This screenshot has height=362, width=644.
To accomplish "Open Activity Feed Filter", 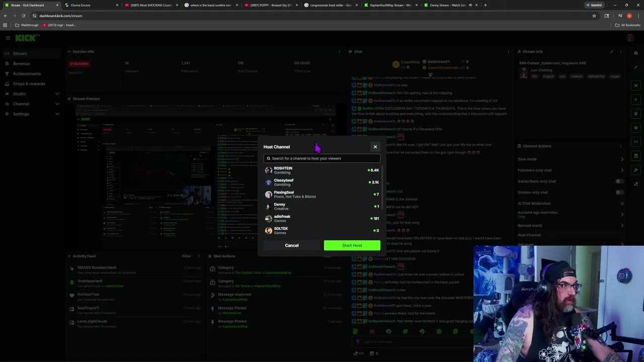I will [187, 256].
